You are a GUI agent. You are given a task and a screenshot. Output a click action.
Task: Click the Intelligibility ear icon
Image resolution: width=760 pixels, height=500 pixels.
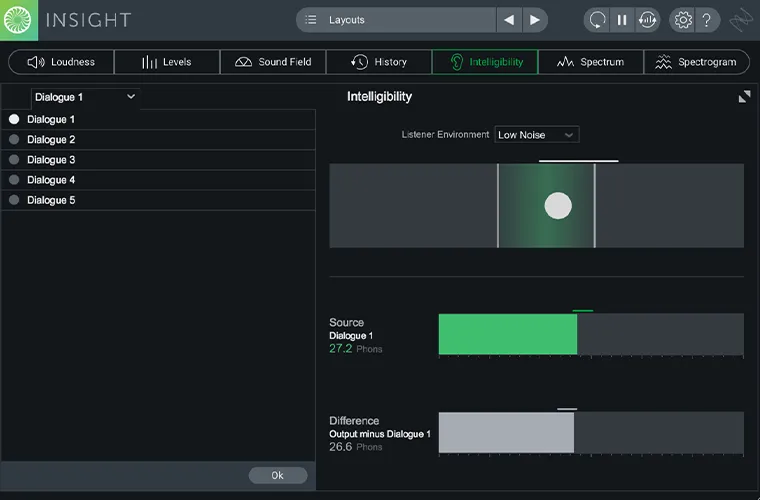coord(457,62)
